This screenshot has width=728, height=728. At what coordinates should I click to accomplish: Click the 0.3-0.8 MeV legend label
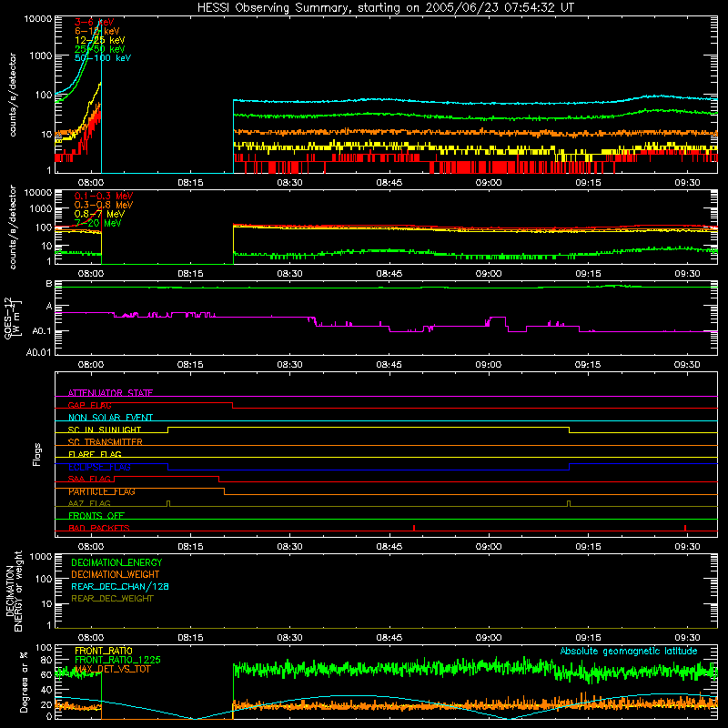104,205
